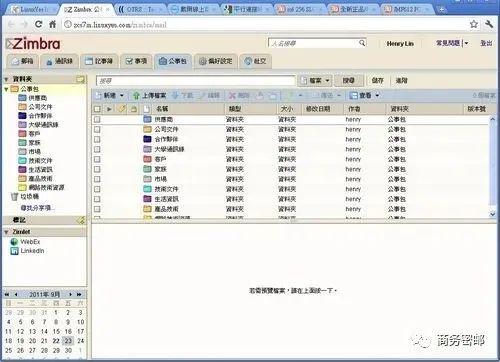Collapse the 公事包 tree node

(x=6, y=89)
